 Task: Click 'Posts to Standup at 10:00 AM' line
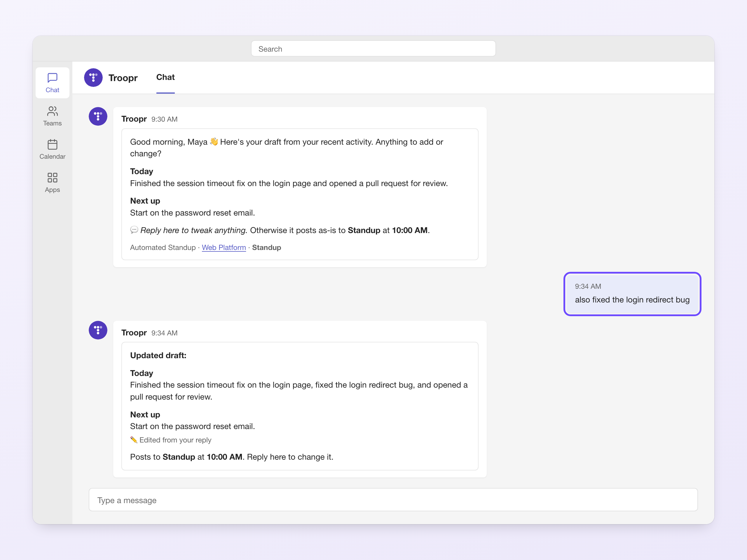[186, 457]
